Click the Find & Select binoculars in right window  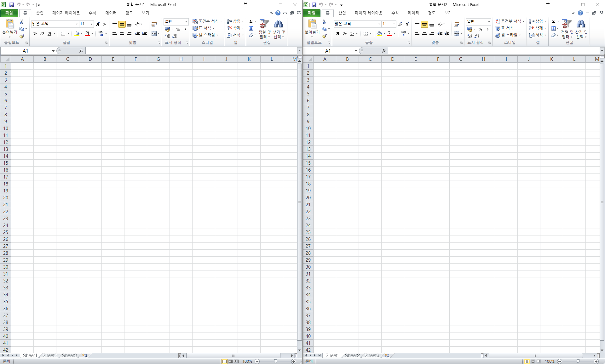pos(581,24)
